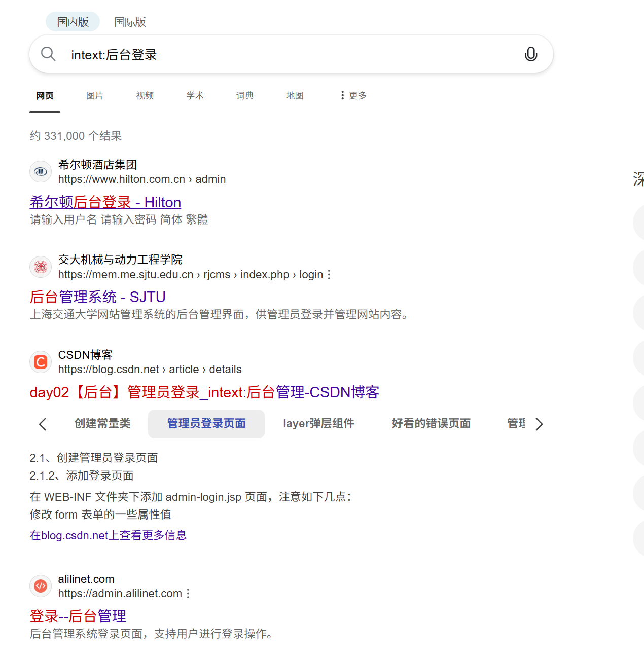This screenshot has height=662, width=644.
Task: Switch to 国内版 search mode
Action: tap(73, 22)
